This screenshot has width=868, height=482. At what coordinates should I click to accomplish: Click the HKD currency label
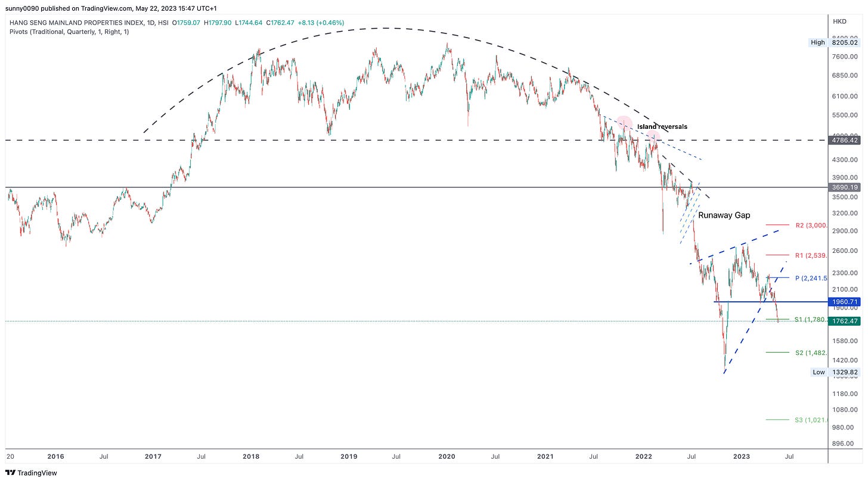click(x=839, y=21)
